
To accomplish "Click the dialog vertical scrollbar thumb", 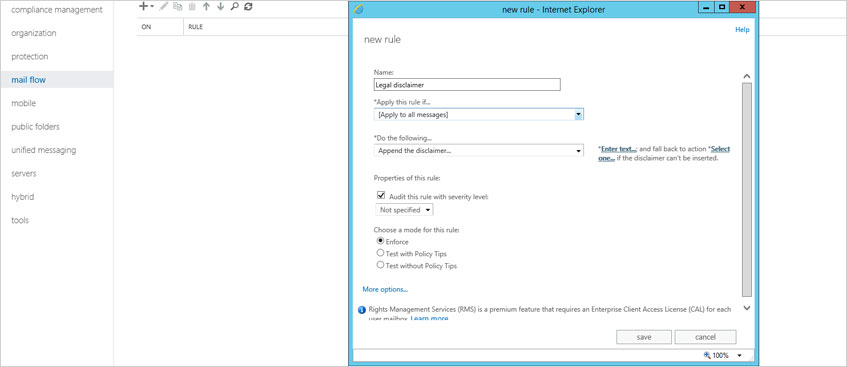I will click(747, 189).
